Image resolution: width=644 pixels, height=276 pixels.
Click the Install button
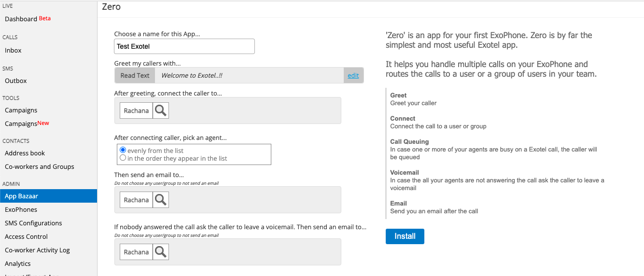coord(405,236)
